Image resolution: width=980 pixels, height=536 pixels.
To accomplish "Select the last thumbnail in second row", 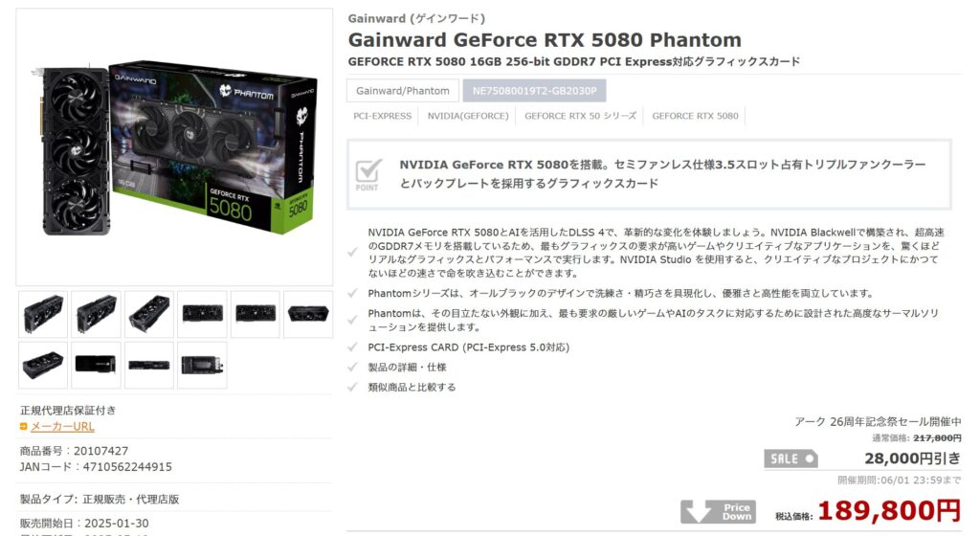I will click(x=202, y=365).
